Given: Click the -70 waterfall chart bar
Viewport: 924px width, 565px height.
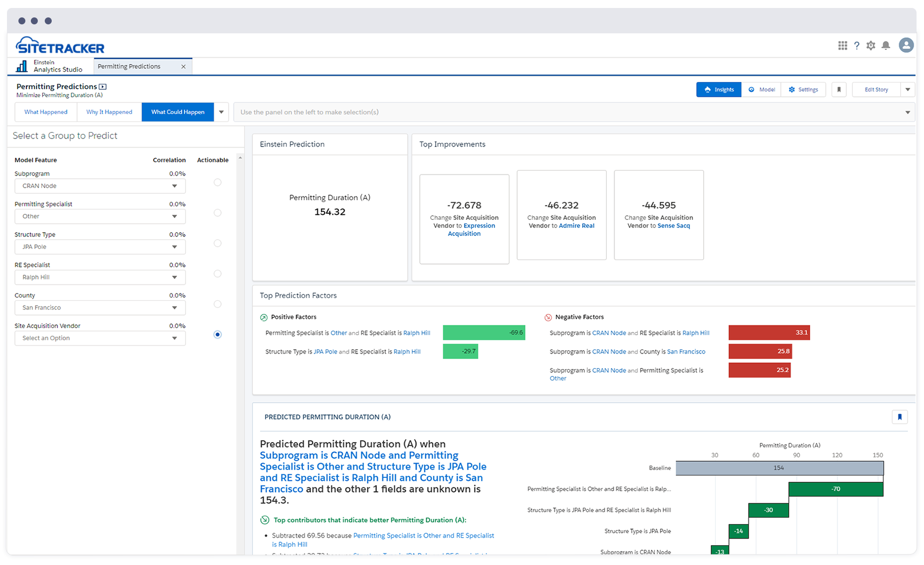Looking at the screenshot, I should (x=836, y=489).
